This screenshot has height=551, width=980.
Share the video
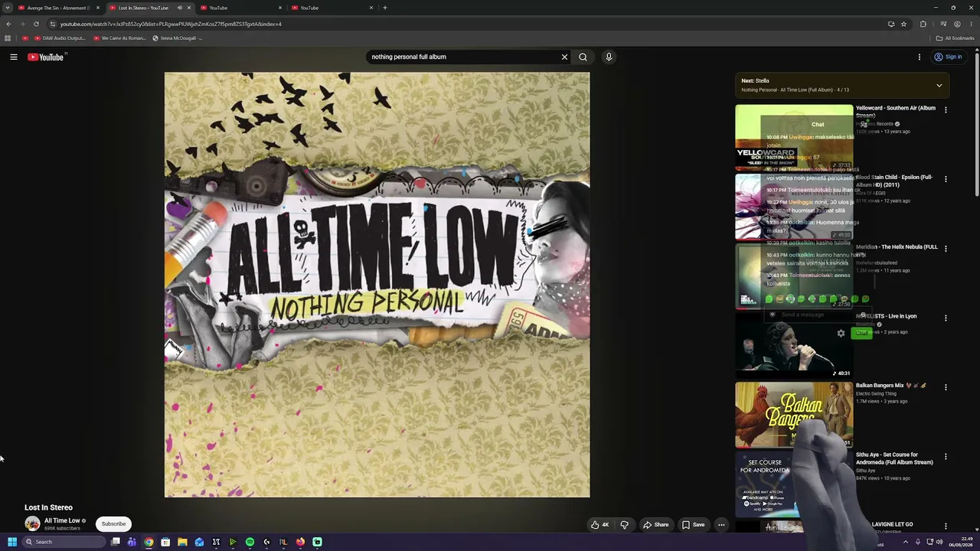tap(655, 524)
